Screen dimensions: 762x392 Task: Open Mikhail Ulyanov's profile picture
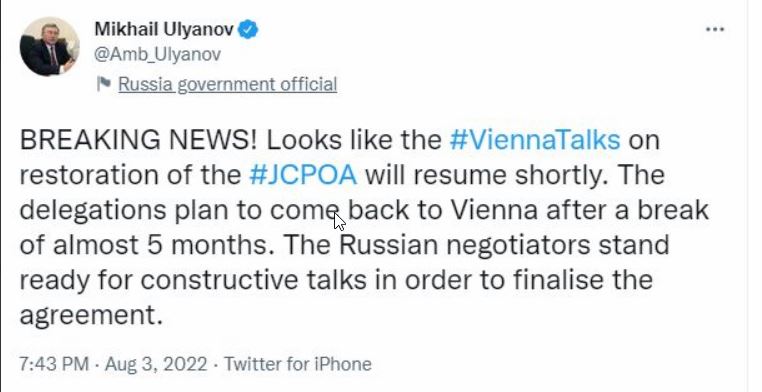[50, 46]
